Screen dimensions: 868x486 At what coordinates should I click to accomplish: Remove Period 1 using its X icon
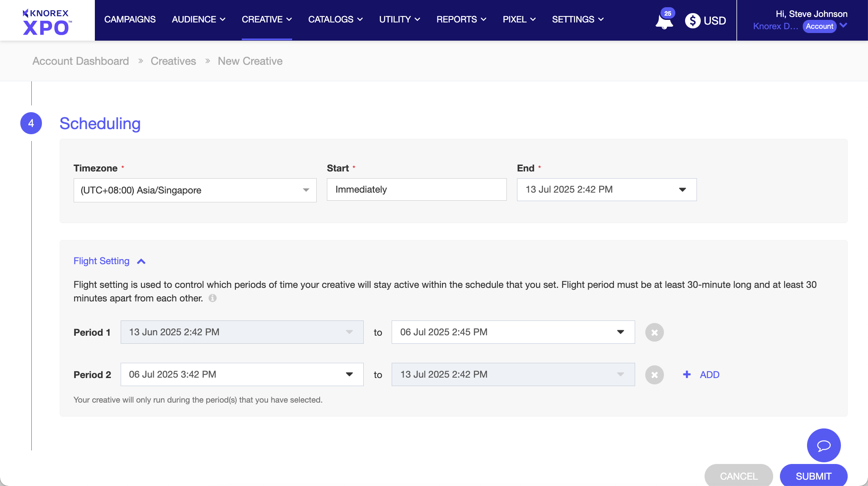click(654, 332)
